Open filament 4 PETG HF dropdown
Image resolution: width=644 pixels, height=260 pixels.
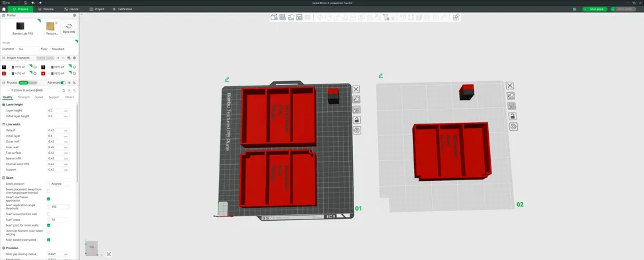tap(61, 73)
